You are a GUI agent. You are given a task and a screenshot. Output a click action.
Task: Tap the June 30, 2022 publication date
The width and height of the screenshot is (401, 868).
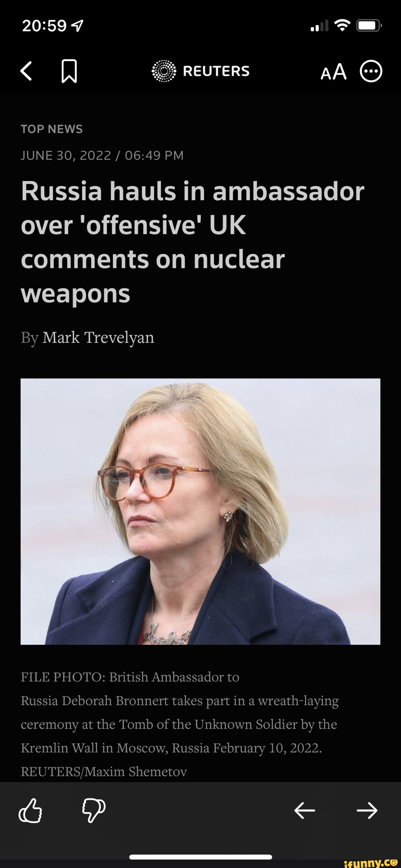(66, 156)
